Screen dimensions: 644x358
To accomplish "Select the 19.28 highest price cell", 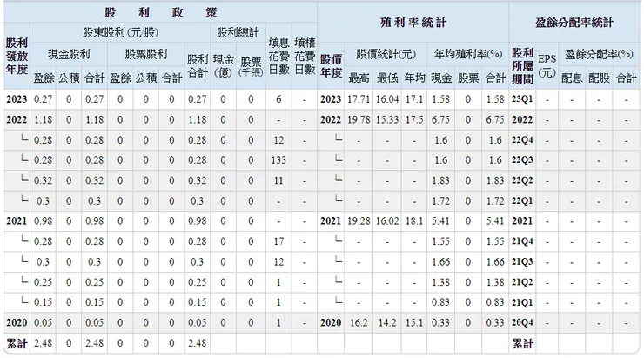I will tap(359, 221).
